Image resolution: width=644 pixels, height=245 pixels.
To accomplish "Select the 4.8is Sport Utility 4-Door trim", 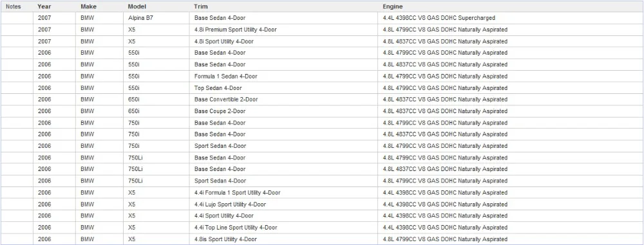I will [x=225, y=239].
